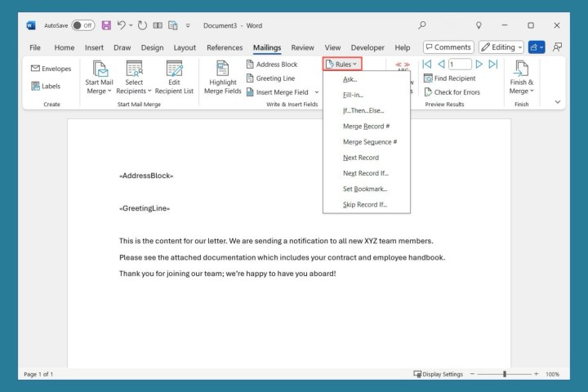Go to next record arrow in Preview Results
Screen dimensions: 588x392
479,64
